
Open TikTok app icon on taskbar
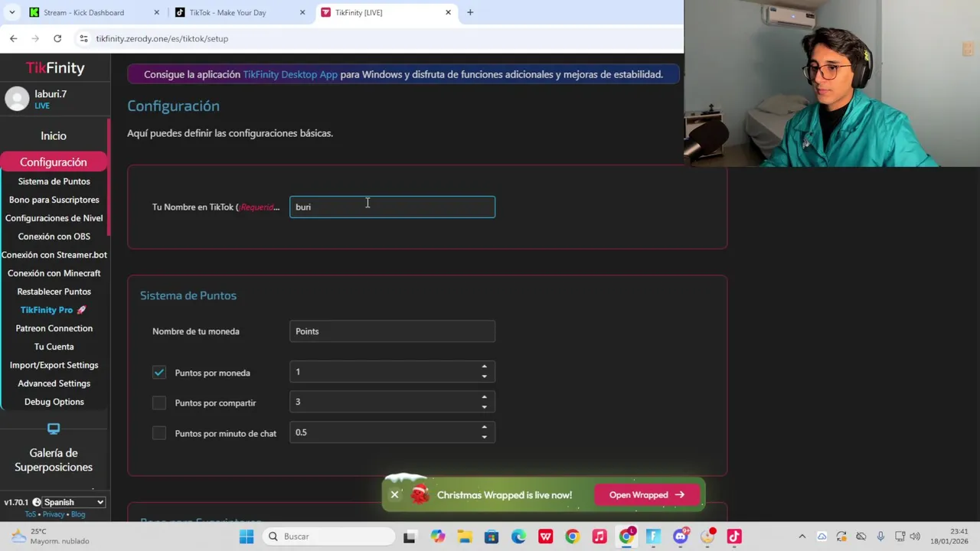pyautogui.click(x=734, y=536)
